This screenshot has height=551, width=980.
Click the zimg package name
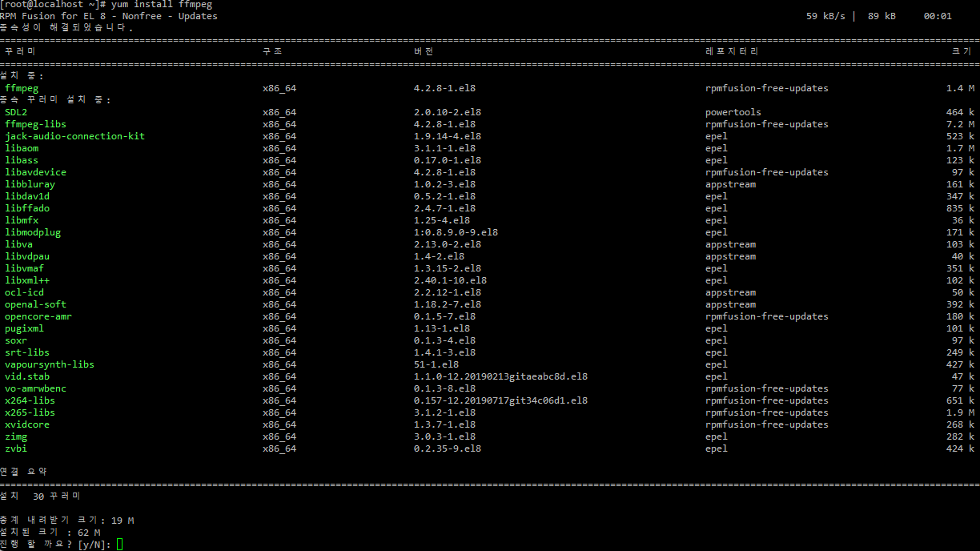pyautogui.click(x=16, y=436)
